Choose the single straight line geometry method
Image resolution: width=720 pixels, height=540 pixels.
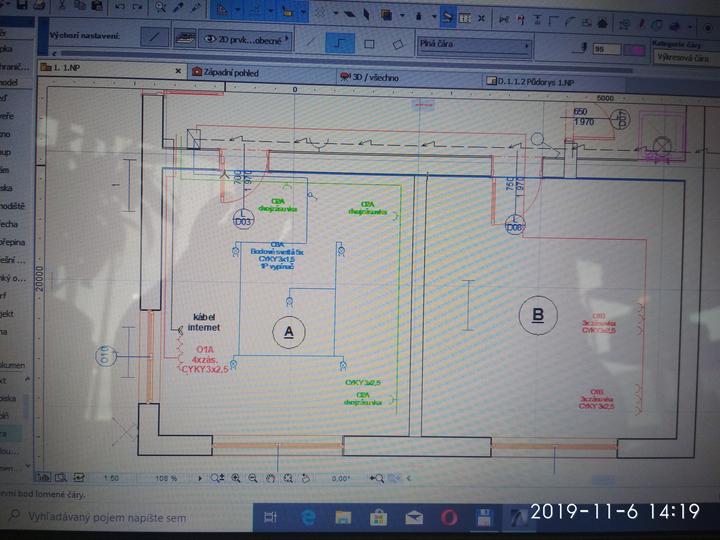[x=311, y=43]
